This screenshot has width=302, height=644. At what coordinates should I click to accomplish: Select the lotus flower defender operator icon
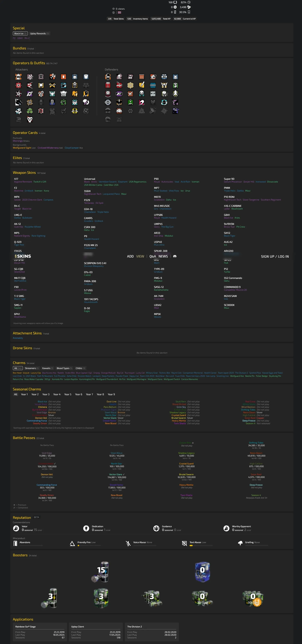pyautogui.click(x=119, y=111)
